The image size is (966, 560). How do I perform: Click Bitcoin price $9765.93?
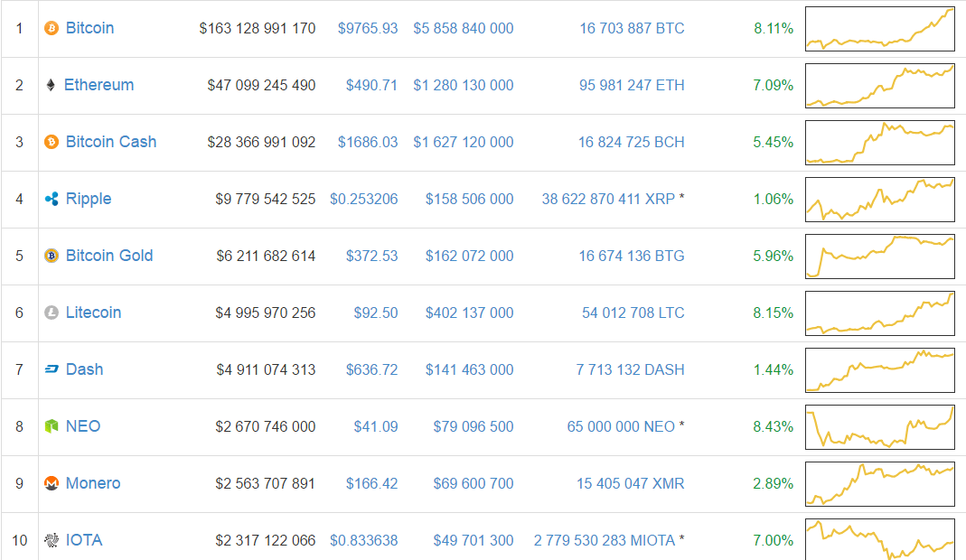[x=368, y=28]
